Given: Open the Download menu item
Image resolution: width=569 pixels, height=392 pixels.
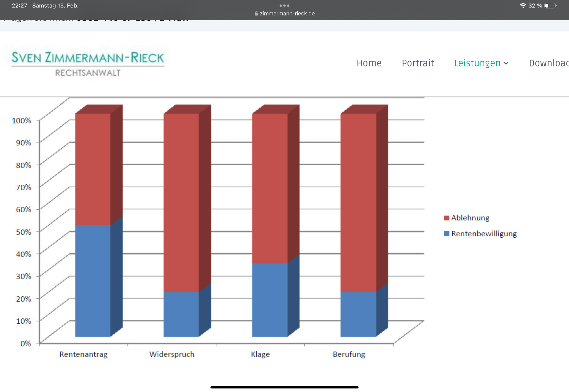Looking at the screenshot, I should [549, 63].
